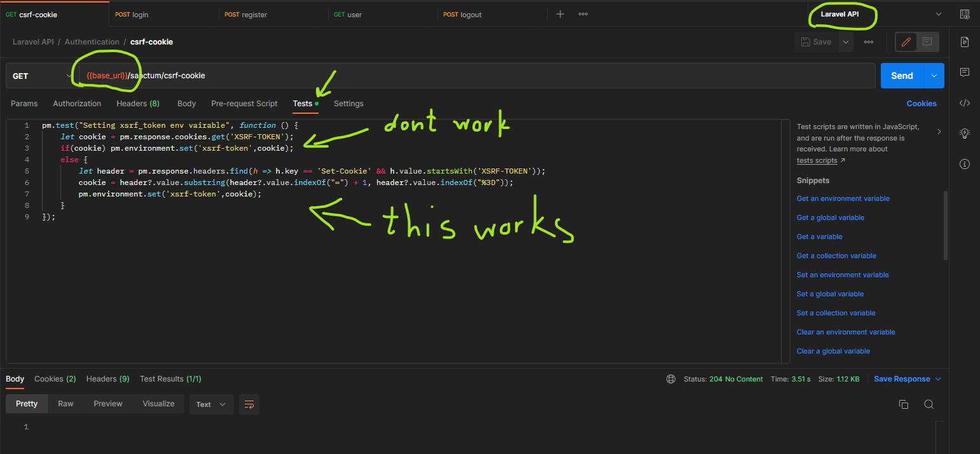The width and height of the screenshot is (980, 454).
Task: Click the Authentication breadcrumb folder
Action: (92, 42)
